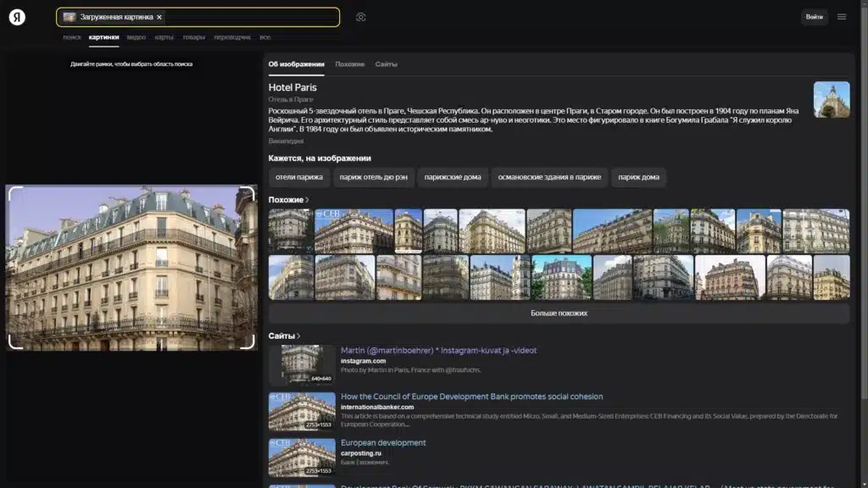Image resolution: width=868 pixels, height=488 pixels.
Task: Open the first similar image thumbnail
Action: 291,230
